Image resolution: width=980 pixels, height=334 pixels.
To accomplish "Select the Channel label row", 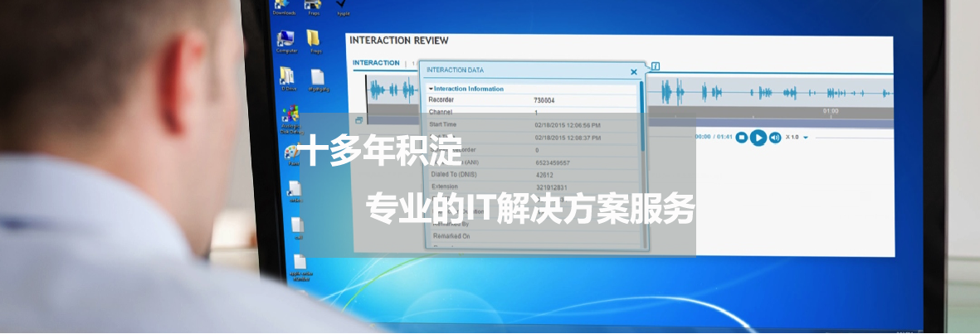I will [x=441, y=113].
